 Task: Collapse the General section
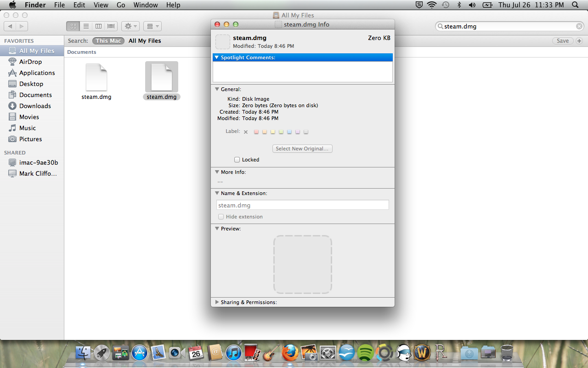(217, 89)
